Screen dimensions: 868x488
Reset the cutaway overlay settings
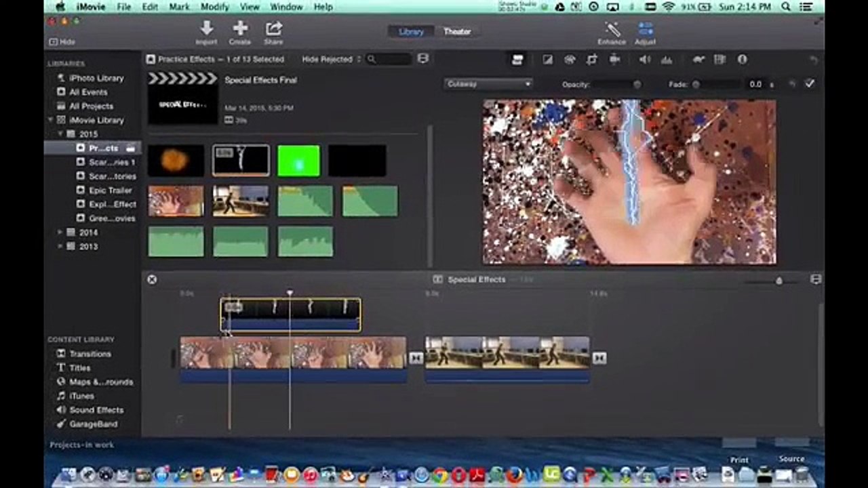791,84
